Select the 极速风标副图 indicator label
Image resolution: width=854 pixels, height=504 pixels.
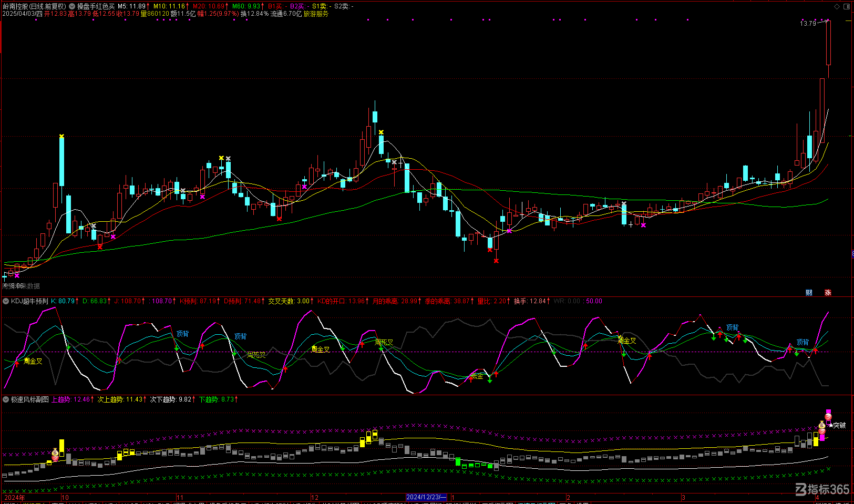coord(30,399)
